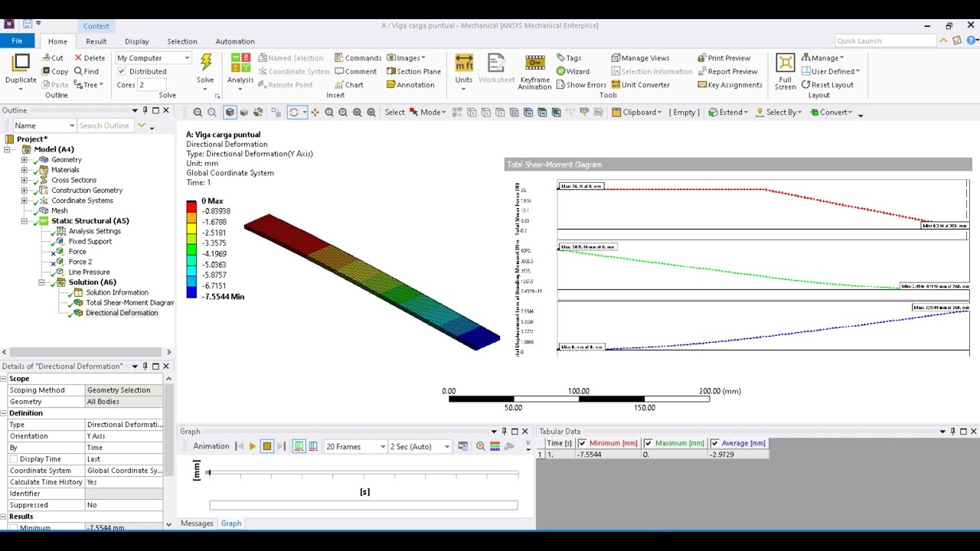980x551 pixels.
Task: Click the Cut icon in Outline group
Action: point(47,58)
